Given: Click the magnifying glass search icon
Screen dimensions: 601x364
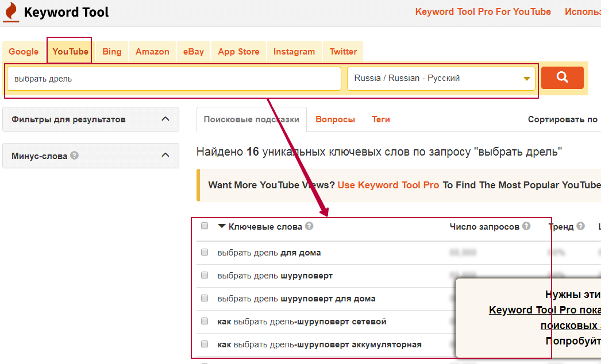Looking at the screenshot, I should (562, 78).
